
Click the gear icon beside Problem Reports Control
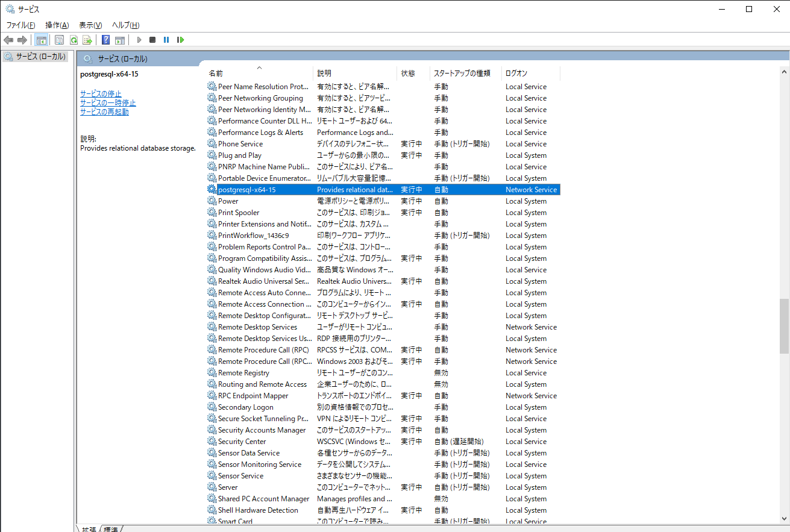(x=212, y=246)
